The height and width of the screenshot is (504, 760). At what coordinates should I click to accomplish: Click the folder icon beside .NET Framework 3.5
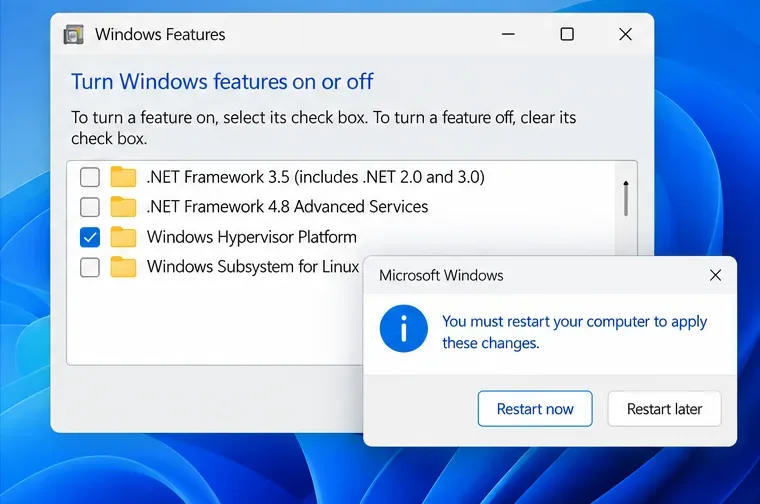123,177
